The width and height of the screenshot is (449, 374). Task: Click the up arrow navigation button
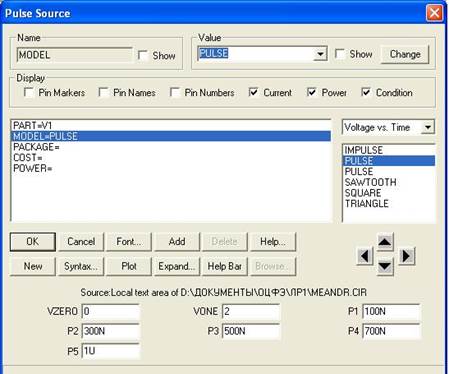tap(385, 241)
